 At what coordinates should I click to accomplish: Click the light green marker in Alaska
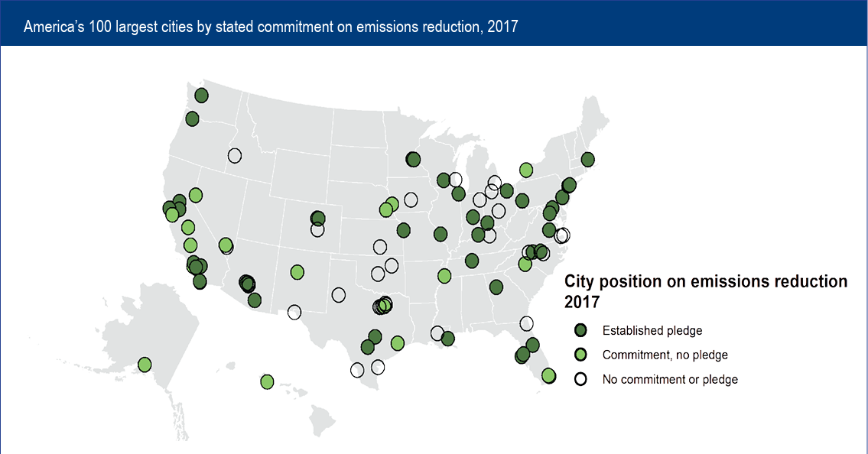[x=145, y=365]
